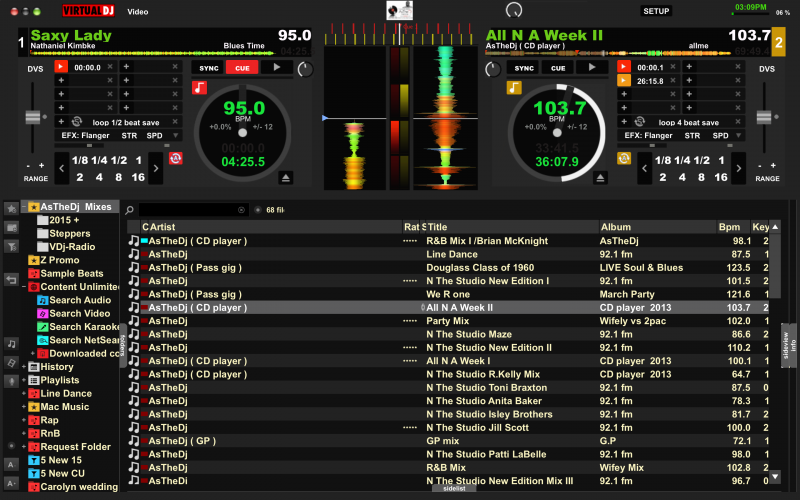Image resolution: width=800 pixels, height=500 pixels.
Task: Toggle SYNC on deck 1
Action: click(x=209, y=68)
